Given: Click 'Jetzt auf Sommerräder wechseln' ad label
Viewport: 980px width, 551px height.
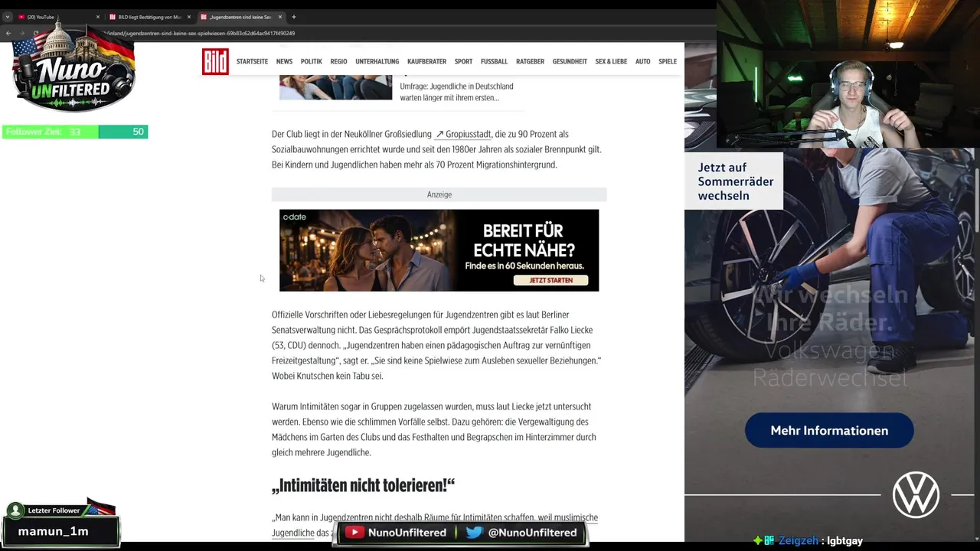Looking at the screenshot, I should point(735,181).
